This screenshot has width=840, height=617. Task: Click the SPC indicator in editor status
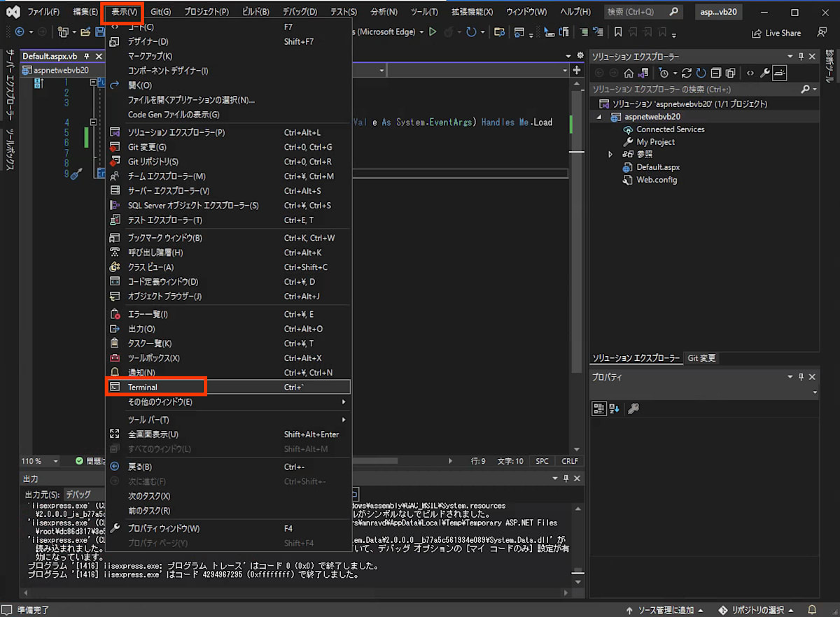(x=542, y=461)
